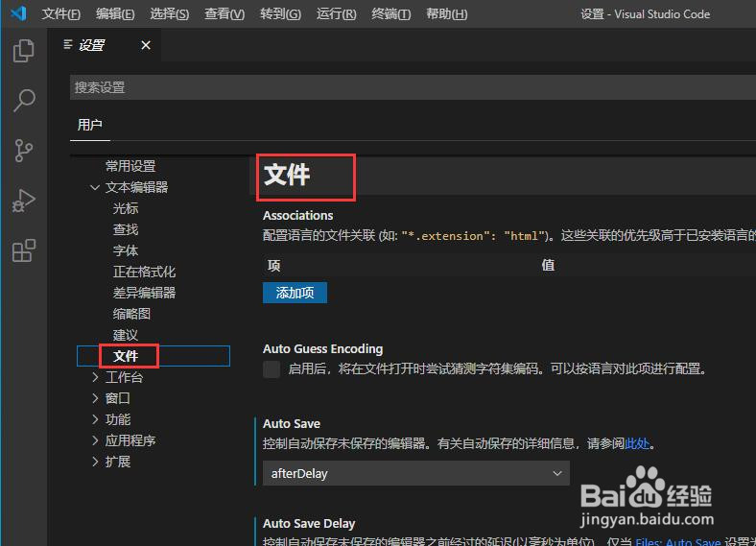Screen dimensions: 756x546
Task: Open the 终端(T) menu
Action: [x=391, y=14]
